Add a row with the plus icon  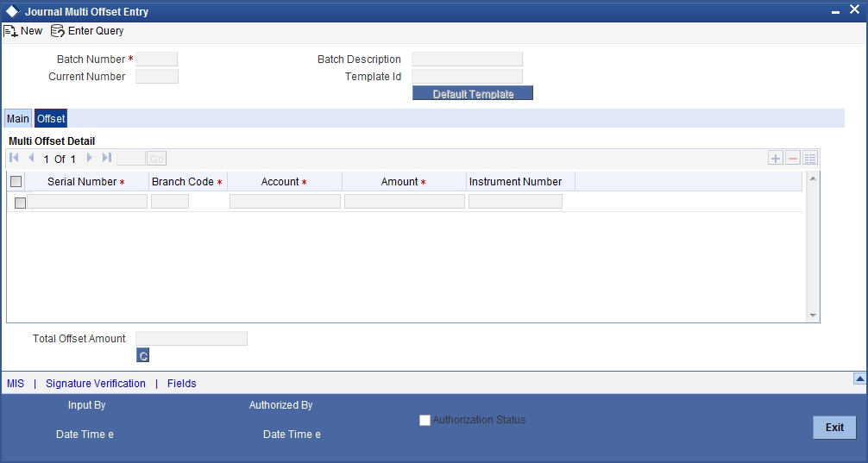click(x=776, y=159)
